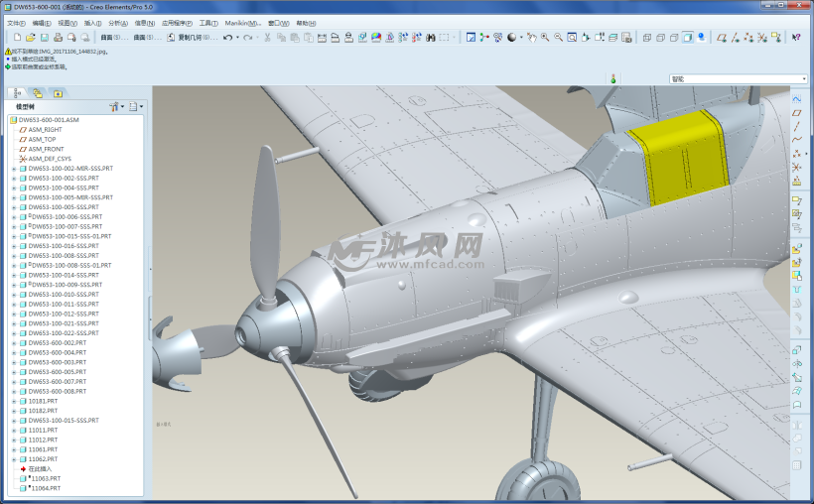814x504 pixels.
Task: Expand DW653-600-002.PRT node
Action: pyautogui.click(x=14, y=343)
